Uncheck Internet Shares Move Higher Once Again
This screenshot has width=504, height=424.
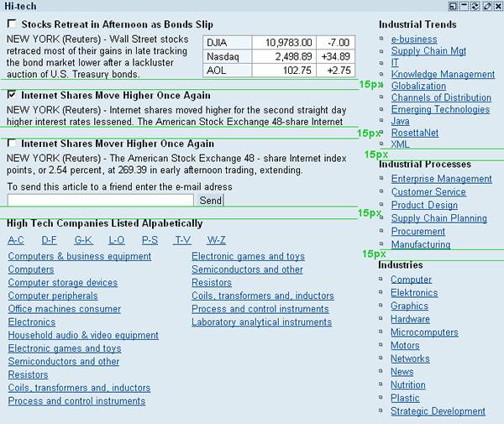12,95
